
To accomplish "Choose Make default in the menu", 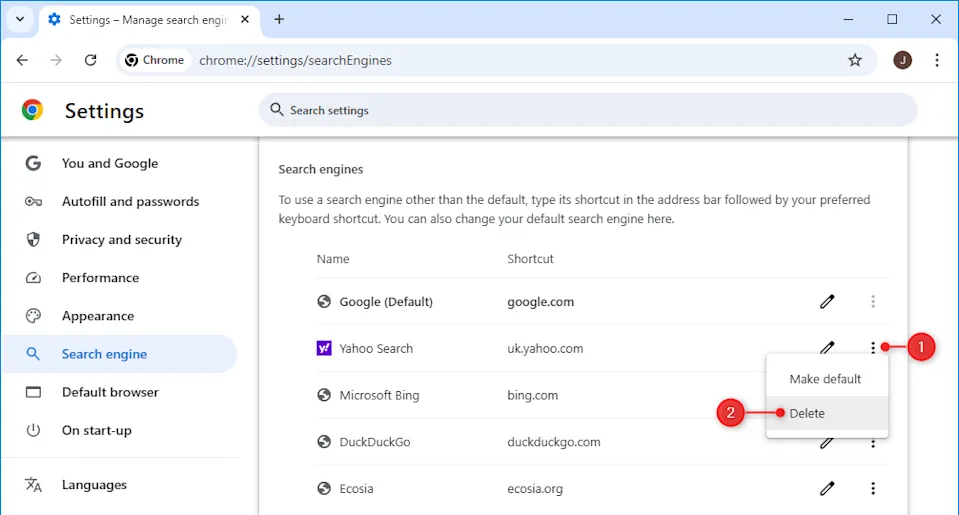I will (x=825, y=379).
